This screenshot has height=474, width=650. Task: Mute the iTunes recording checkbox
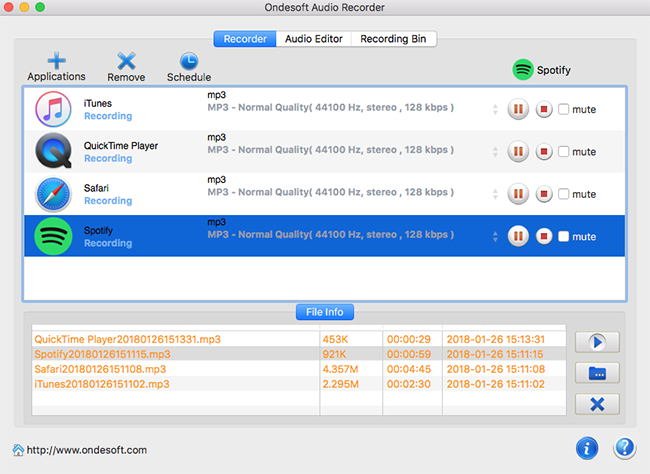click(563, 109)
